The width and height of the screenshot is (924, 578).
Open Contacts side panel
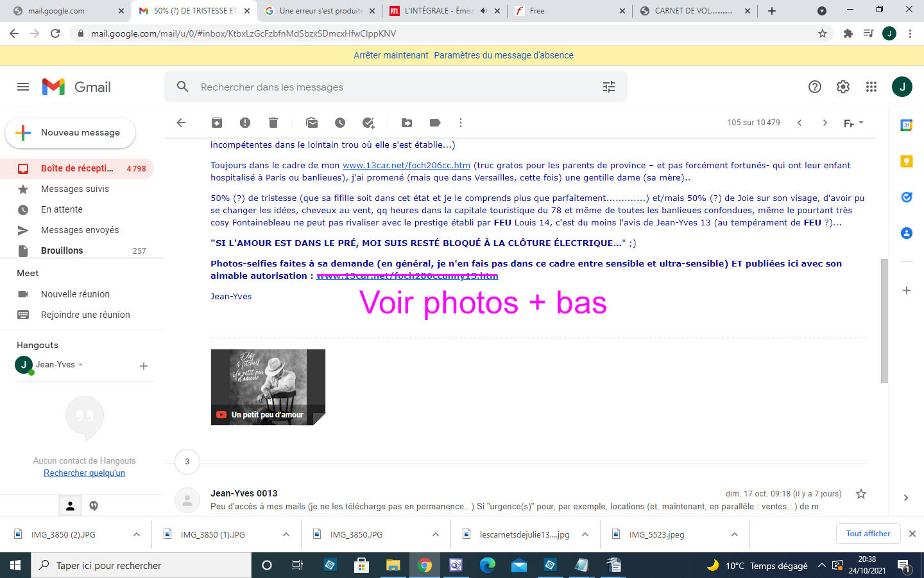tap(907, 233)
